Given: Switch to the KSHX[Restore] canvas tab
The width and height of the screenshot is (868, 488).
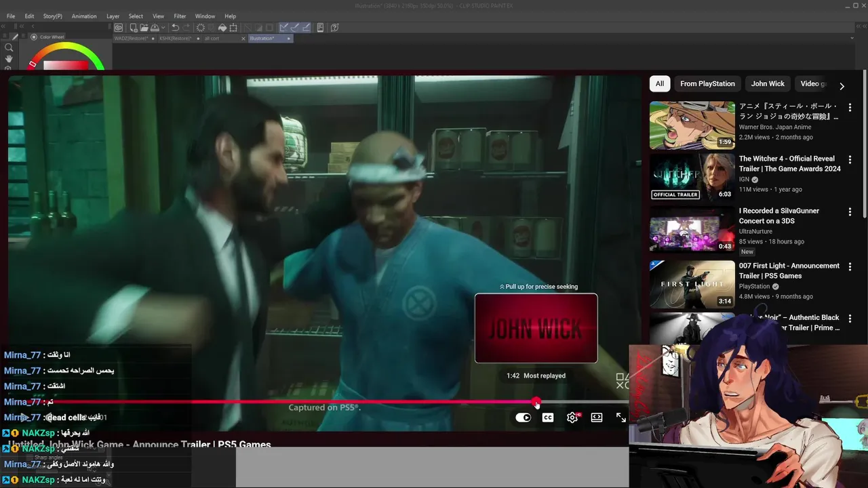Looking at the screenshot, I should pyautogui.click(x=180, y=39).
